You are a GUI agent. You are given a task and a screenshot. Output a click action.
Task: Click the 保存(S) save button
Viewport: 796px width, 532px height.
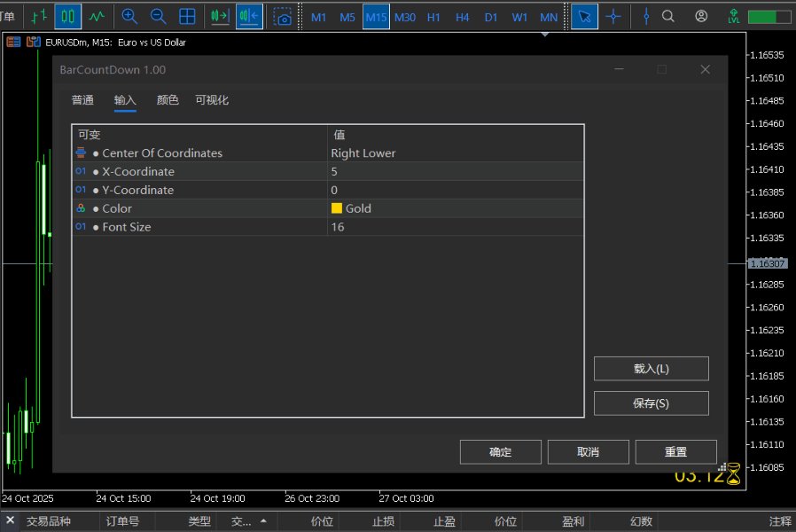click(x=651, y=403)
